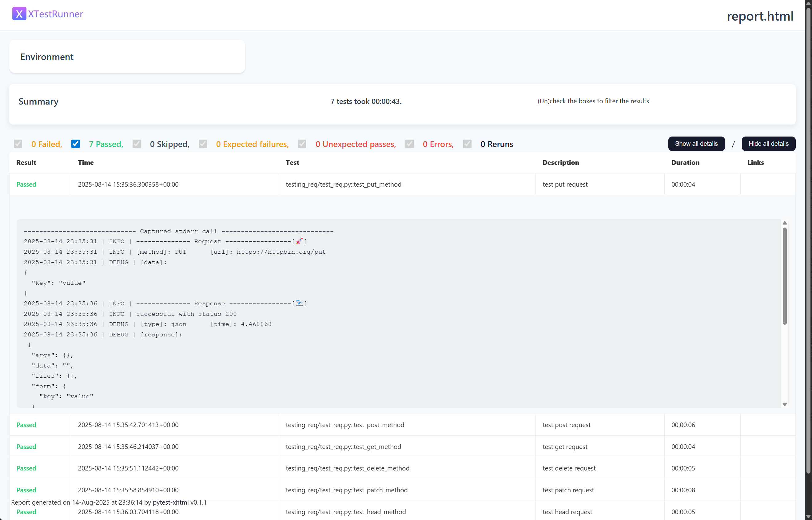Toggle the 0 Errors filter checkbox

point(409,144)
